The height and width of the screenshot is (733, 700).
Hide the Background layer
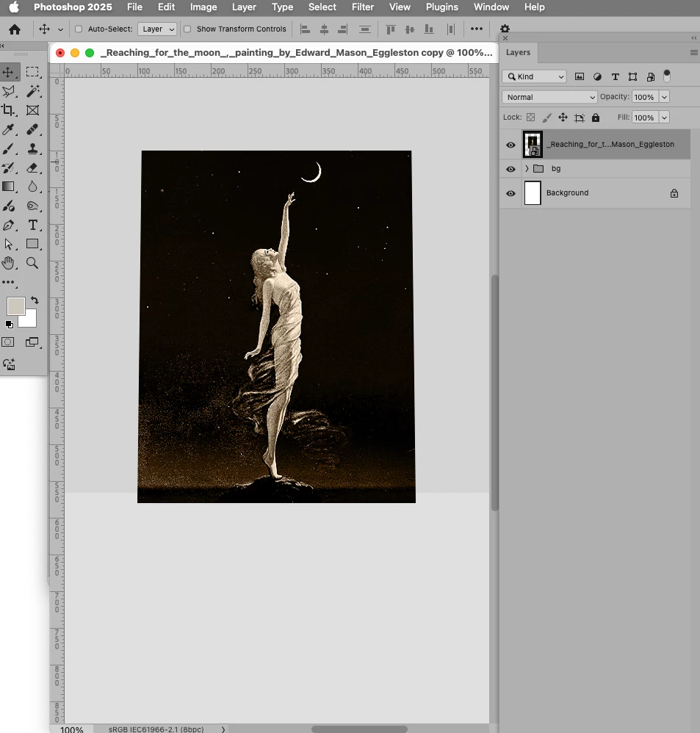coord(510,193)
